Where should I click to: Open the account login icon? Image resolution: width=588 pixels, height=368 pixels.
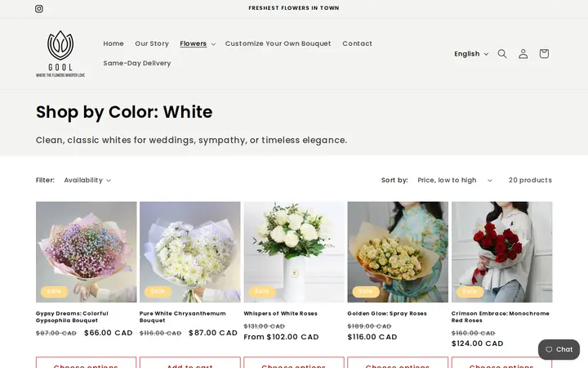523,54
